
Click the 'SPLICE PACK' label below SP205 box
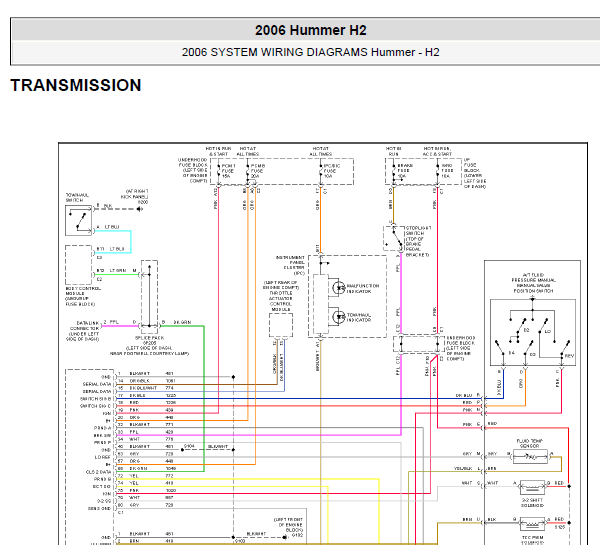tap(150, 338)
